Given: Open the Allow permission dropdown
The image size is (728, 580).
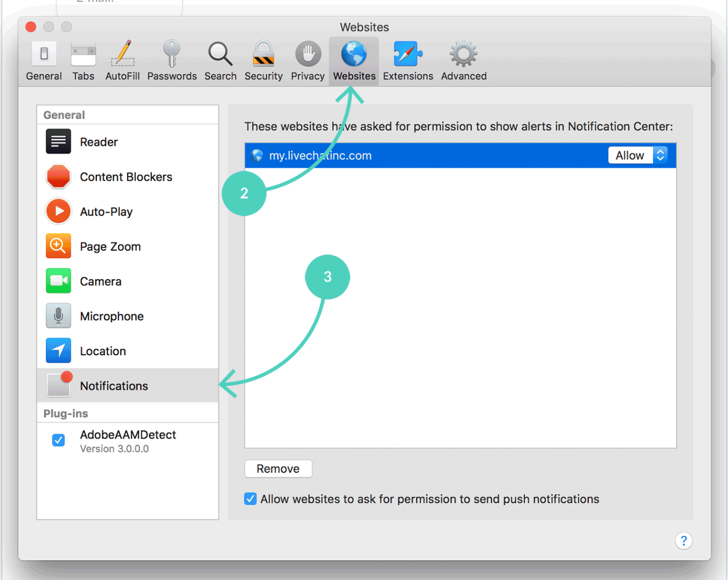Looking at the screenshot, I should [638, 155].
